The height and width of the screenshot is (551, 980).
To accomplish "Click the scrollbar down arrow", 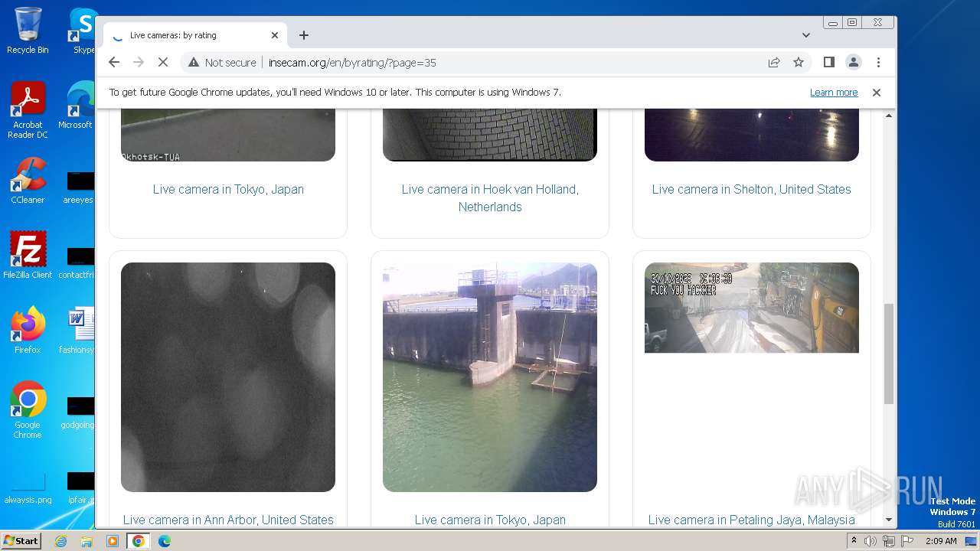I will click(x=889, y=520).
